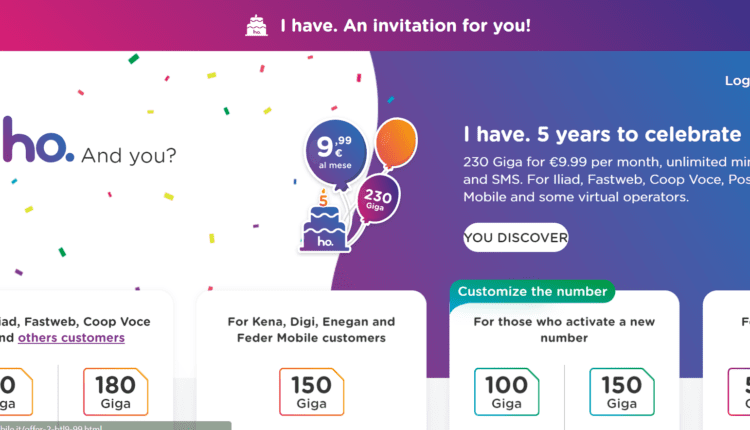Click the orange balloon graphic

pyautogui.click(x=395, y=143)
